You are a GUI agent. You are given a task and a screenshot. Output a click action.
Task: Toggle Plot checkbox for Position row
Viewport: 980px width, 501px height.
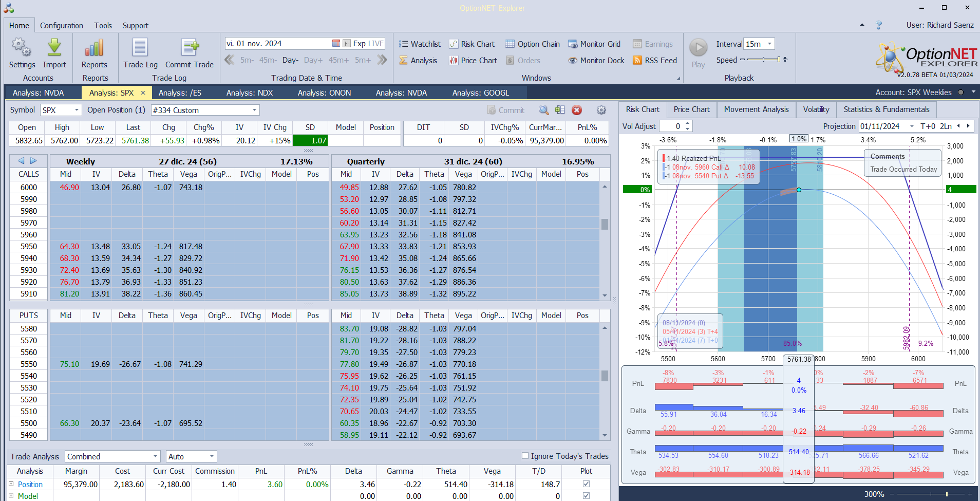click(x=586, y=484)
